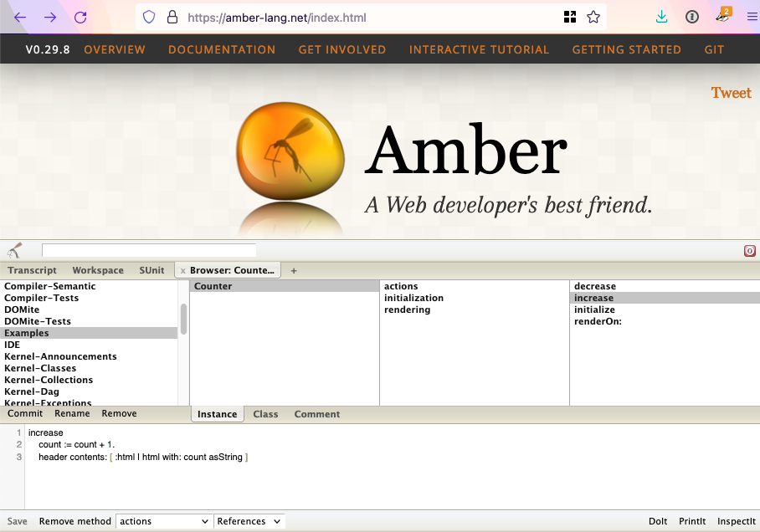Click the circular info extension icon
This screenshot has height=532, width=760.
pyautogui.click(x=692, y=18)
